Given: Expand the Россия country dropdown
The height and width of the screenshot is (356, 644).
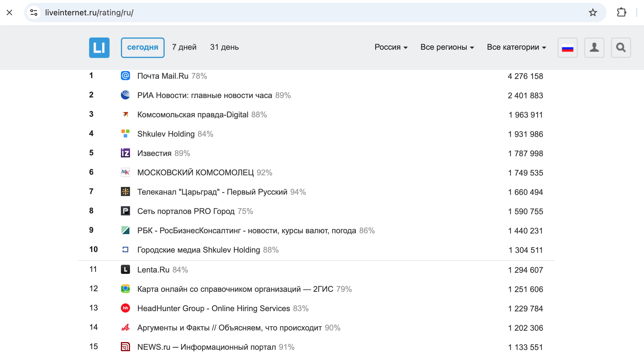Looking at the screenshot, I should click(391, 47).
